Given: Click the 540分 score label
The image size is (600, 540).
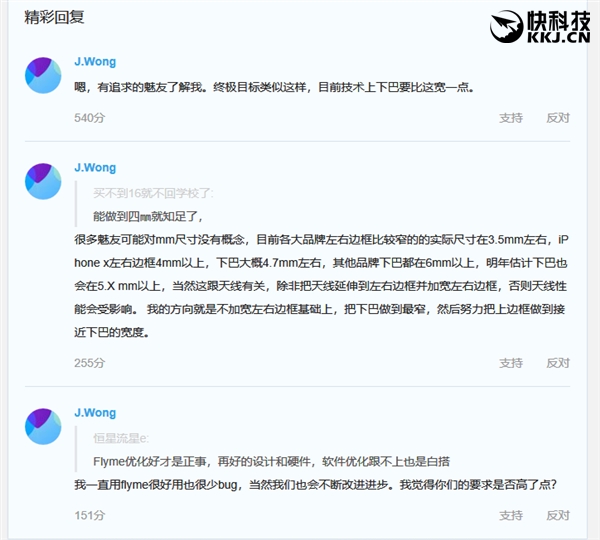Looking at the screenshot, I should click(x=90, y=118).
